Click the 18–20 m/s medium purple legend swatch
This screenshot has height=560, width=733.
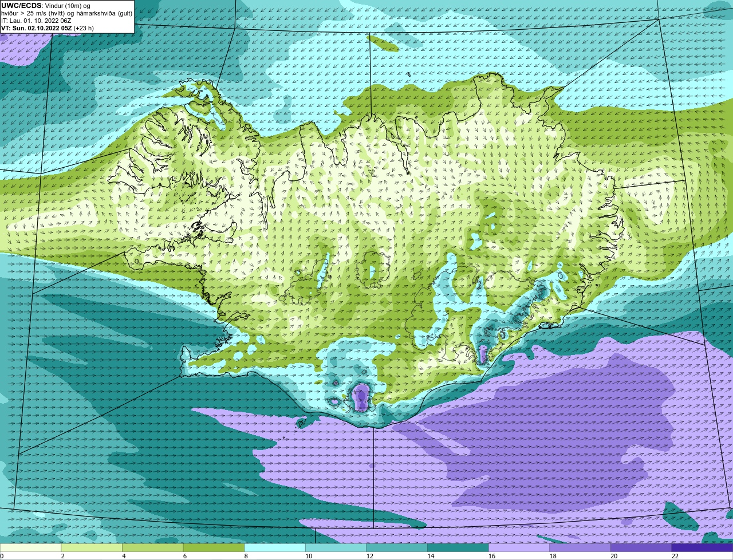pos(580,547)
